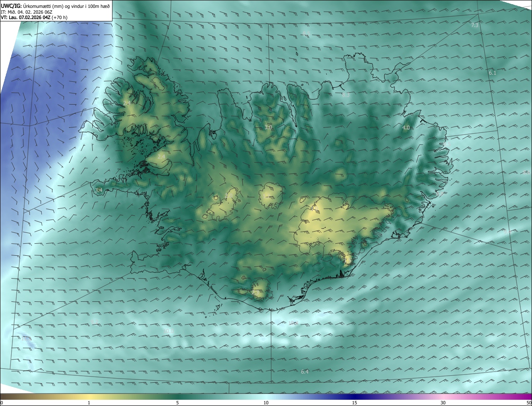This screenshot has height=406, width=532.
Task: Click the (+70 h) forecast offset text
Action: [60, 17]
